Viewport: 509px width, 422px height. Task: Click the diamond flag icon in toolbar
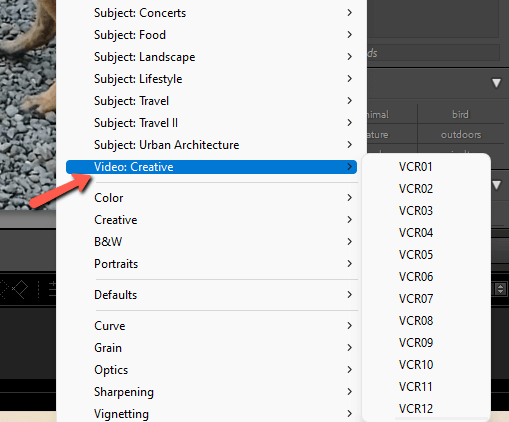[20, 289]
